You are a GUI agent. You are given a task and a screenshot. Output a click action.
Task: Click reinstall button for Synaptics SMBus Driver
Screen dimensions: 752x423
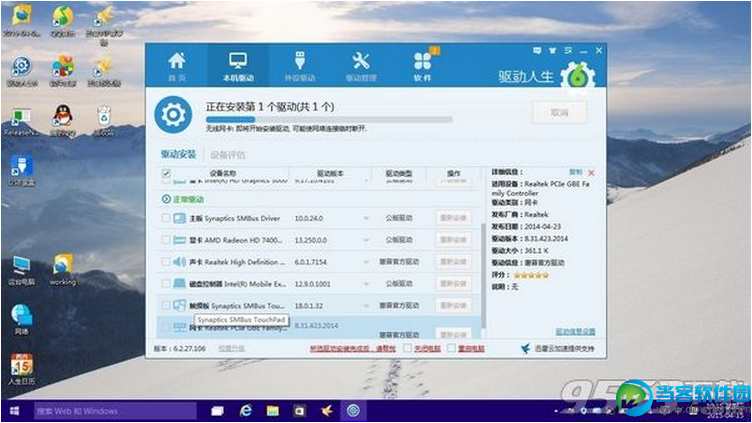[x=453, y=218]
